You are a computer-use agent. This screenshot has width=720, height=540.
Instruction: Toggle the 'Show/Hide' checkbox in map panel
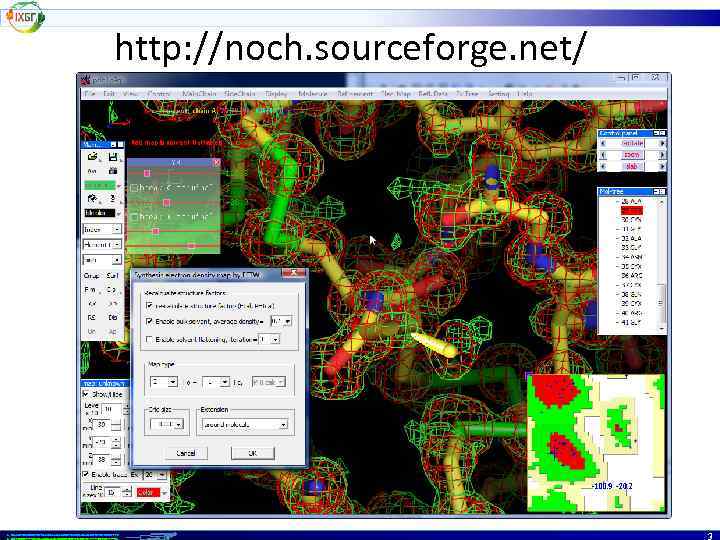[86, 394]
